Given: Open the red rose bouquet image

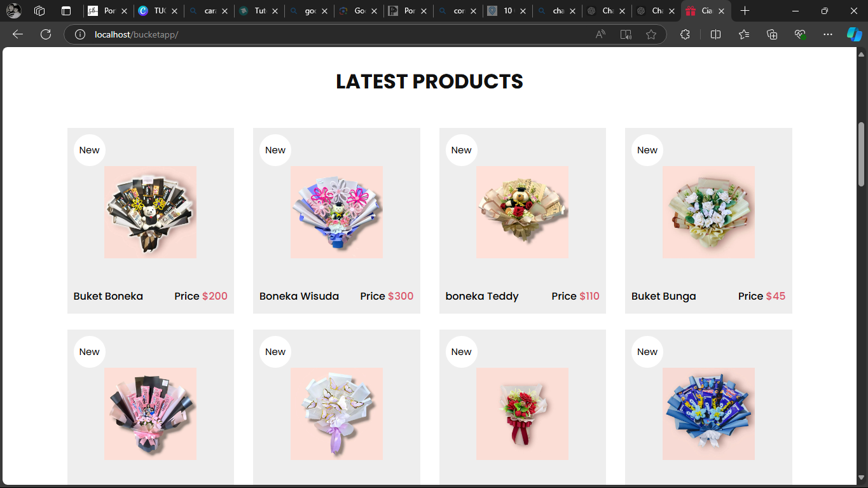Looking at the screenshot, I should pyautogui.click(x=522, y=414).
